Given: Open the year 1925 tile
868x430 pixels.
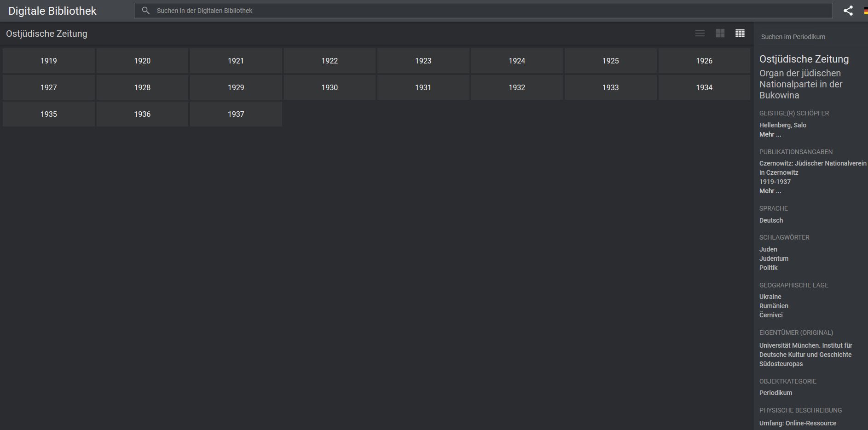Looking at the screenshot, I should [x=611, y=61].
